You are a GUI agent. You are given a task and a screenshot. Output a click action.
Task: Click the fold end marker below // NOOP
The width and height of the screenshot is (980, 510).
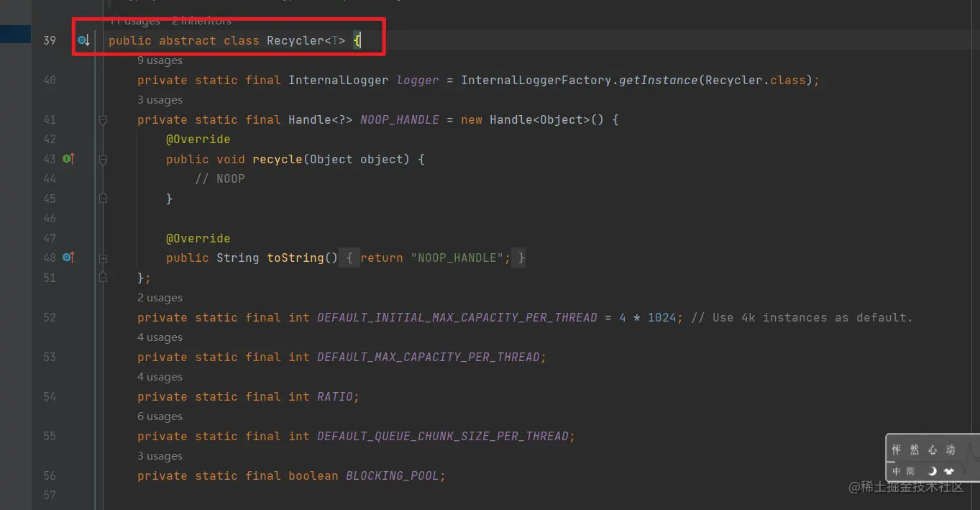click(103, 199)
